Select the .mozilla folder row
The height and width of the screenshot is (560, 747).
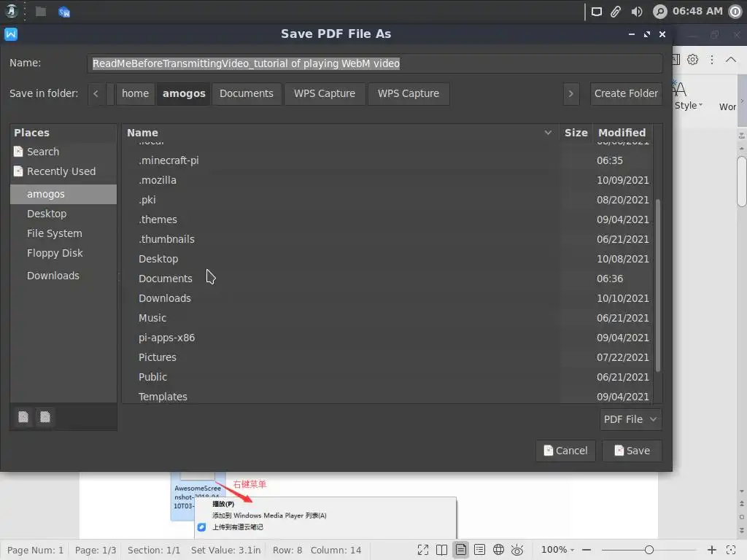387,180
